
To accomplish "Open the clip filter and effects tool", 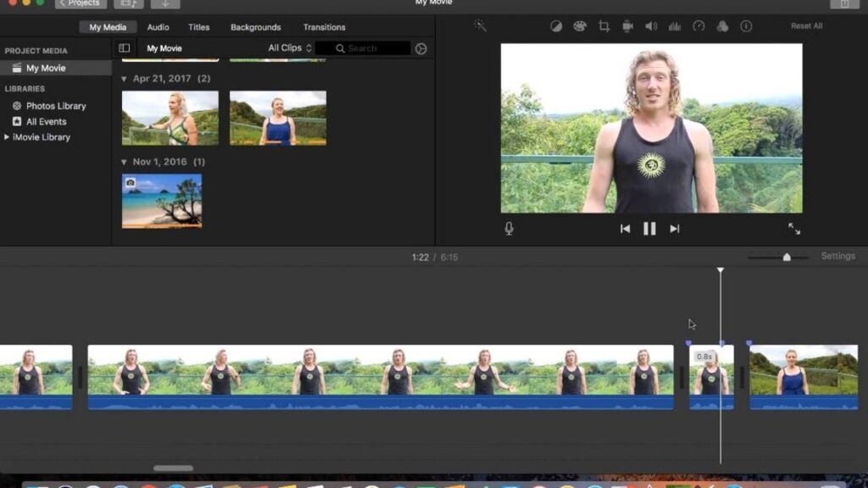I will click(x=722, y=26).
